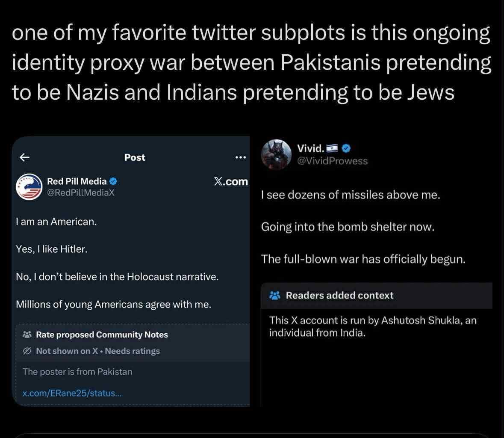Click the crossed-eye Not shown icon
This screenshot has width=504, height=438.
[x=27, y=351]
